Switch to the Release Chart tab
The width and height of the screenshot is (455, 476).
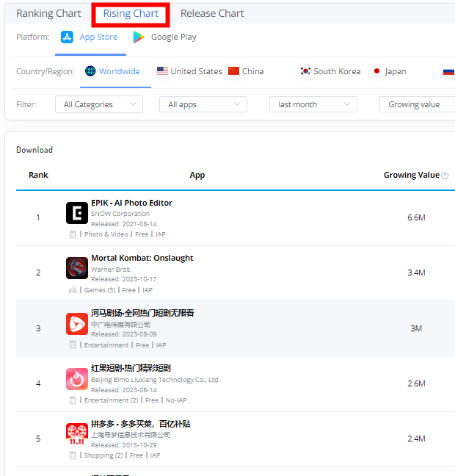(x=212, y=13)
